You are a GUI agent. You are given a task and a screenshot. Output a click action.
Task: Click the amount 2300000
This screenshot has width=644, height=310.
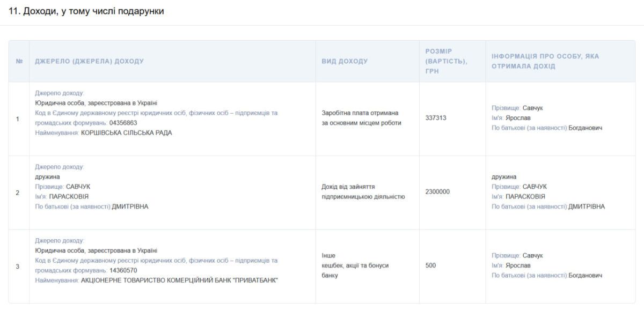click(437, 191)
